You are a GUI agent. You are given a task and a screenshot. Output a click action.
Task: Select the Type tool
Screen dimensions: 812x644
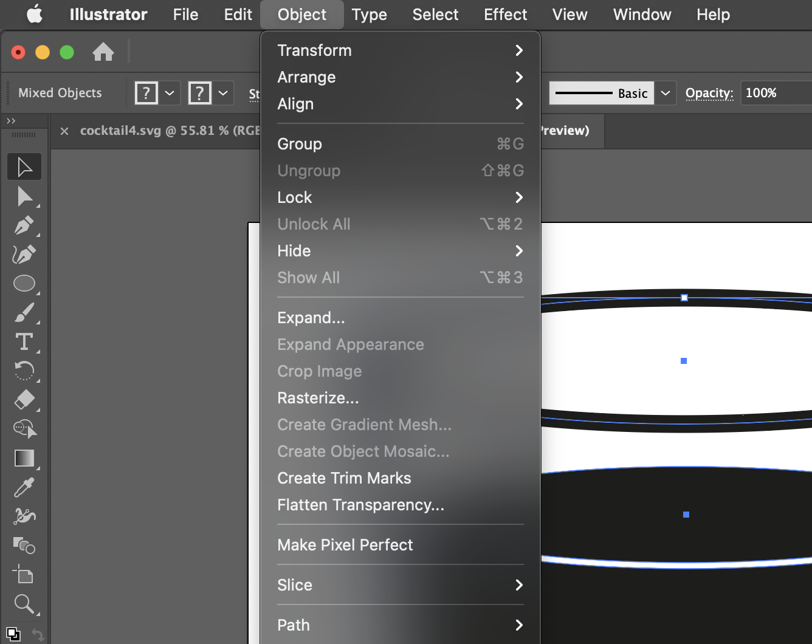pyautogui.click(x=24, y=341)
